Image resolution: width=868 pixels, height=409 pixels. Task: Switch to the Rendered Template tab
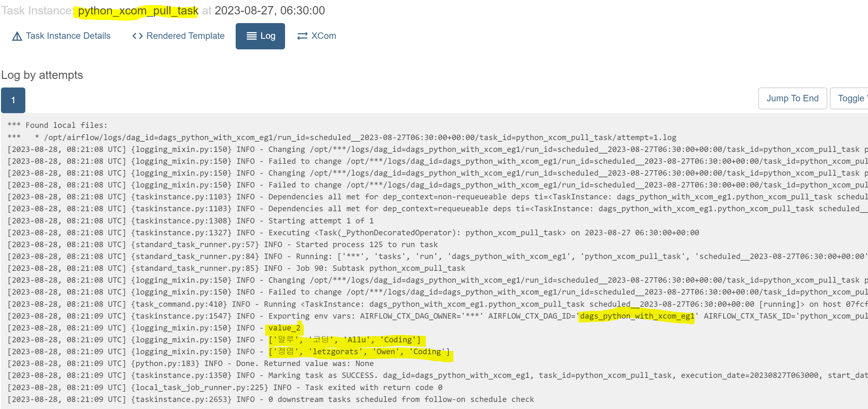(x=185, y=36)
